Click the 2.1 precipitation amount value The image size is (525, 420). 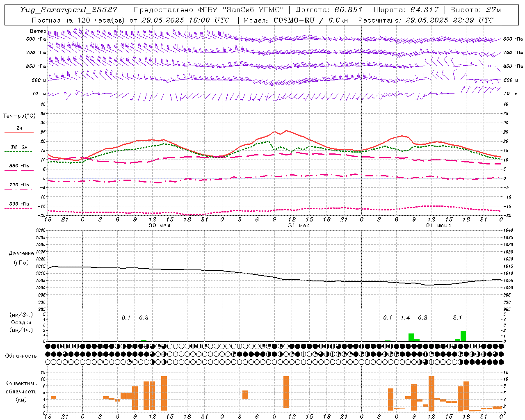tap(457, 317)
